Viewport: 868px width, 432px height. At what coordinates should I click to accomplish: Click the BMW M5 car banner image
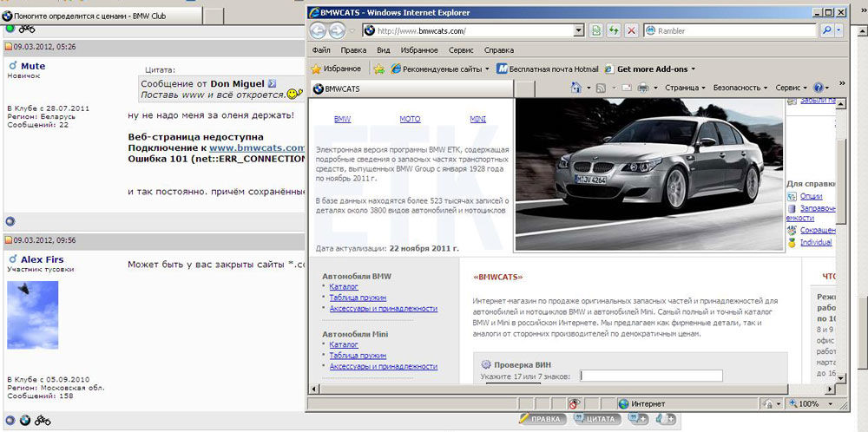(649, 174)
